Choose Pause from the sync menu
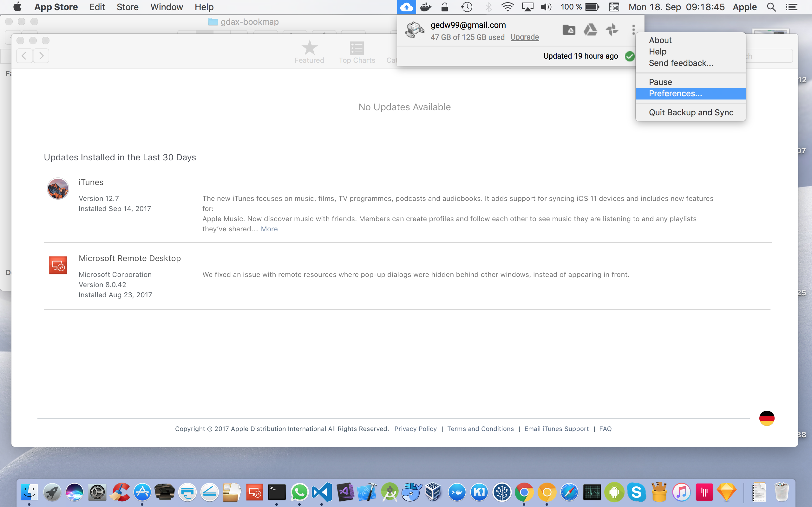Viewport: 812px width, 507px height. point(660,82)
